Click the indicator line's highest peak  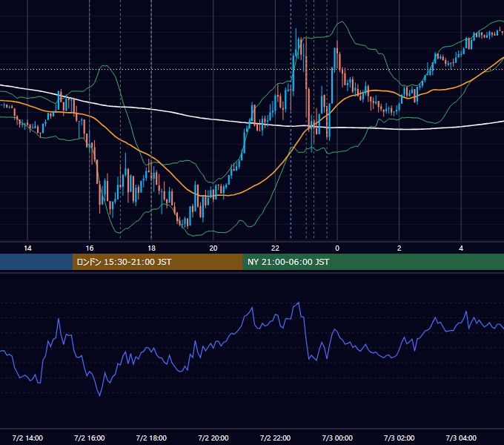[x=299, y=303]
